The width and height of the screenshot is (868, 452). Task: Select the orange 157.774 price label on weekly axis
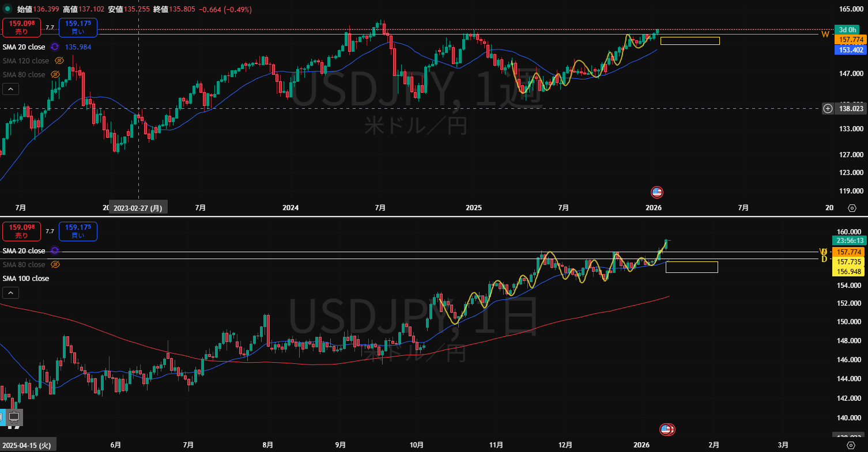(850, 40)
